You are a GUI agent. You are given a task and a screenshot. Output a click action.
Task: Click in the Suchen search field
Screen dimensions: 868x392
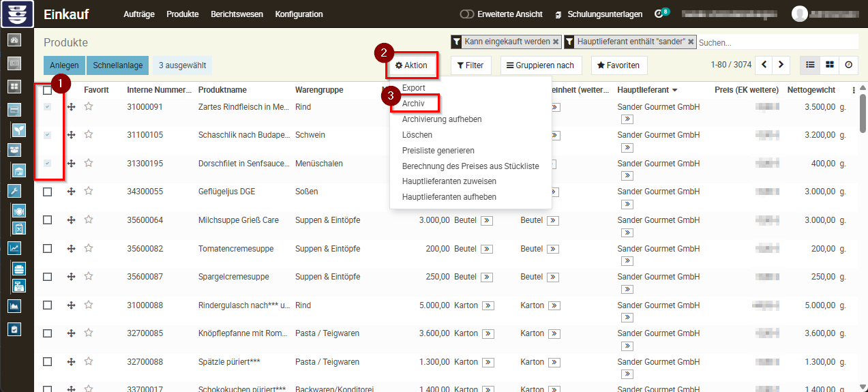coord(776,42)
